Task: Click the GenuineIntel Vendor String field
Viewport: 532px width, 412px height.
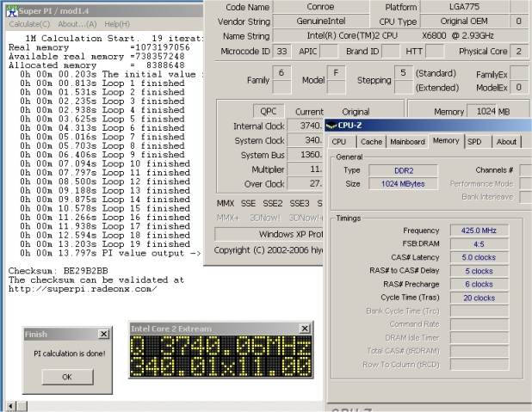Action: click(320, 21)
